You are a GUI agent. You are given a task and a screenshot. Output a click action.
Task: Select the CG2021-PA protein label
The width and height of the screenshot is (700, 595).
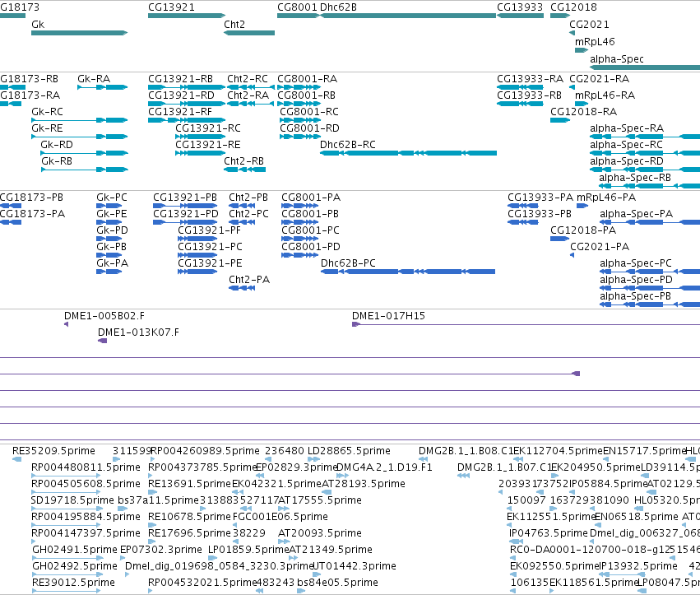[600, 247]
